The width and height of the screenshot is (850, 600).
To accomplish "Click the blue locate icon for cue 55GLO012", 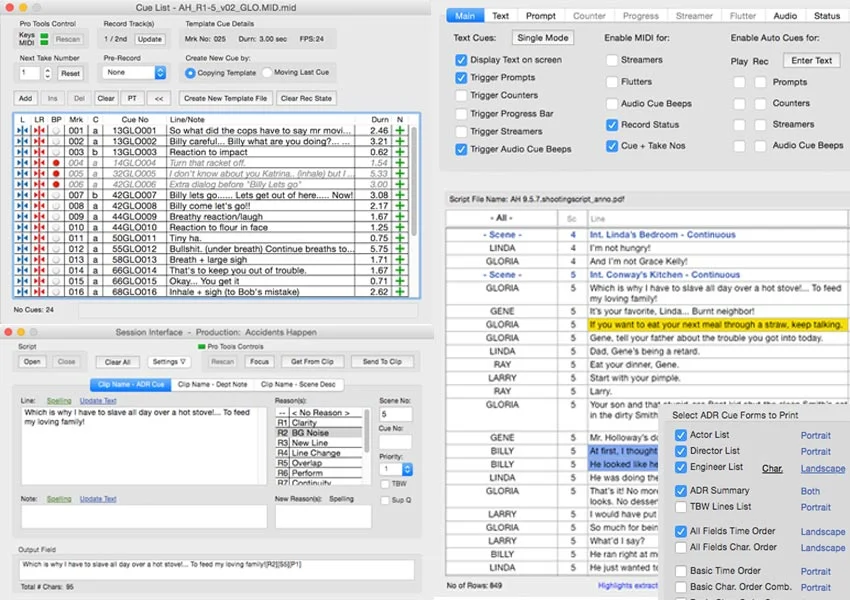I will click(x=22, y=249).
